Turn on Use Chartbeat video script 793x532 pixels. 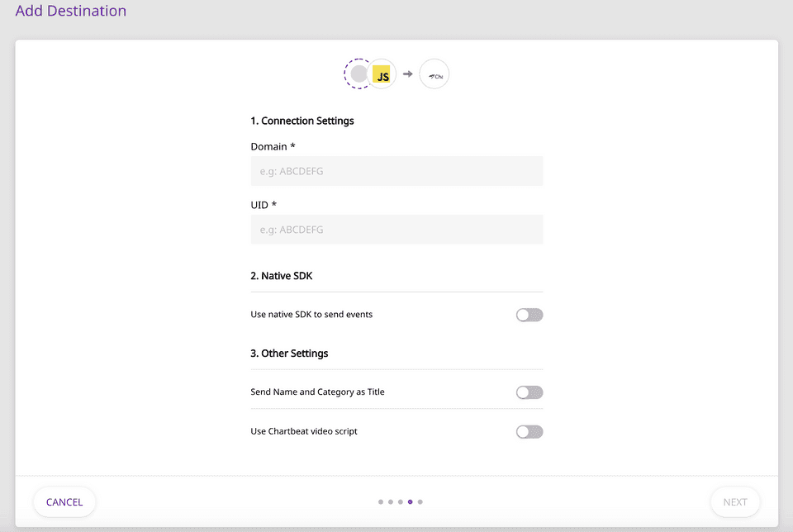529,431
